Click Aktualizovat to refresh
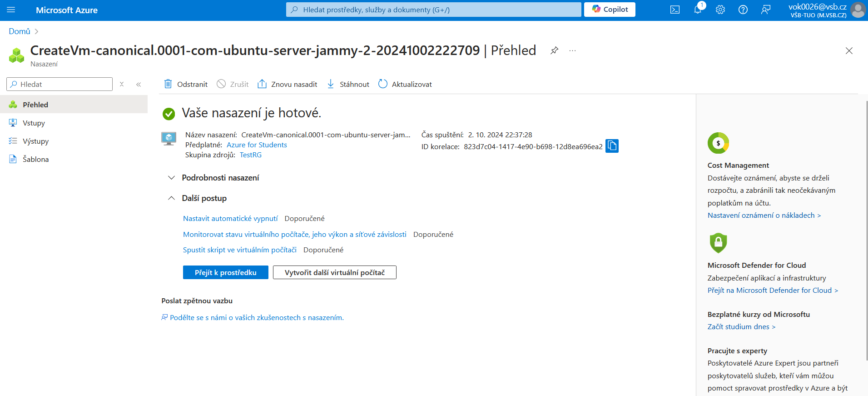Viewport: 868px width, 396px height. [405, 84]
